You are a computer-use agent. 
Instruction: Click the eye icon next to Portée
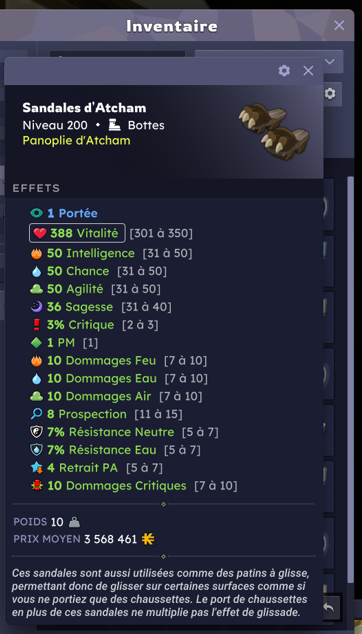coord(36,213)
